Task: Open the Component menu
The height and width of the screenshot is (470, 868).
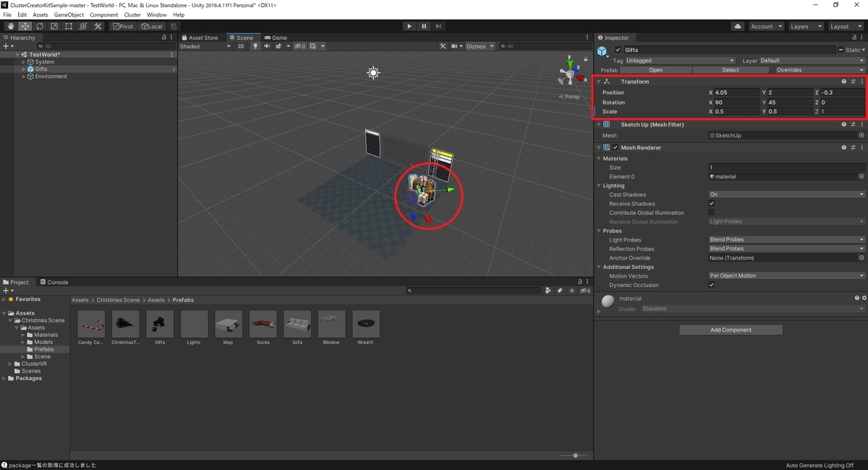Action: [x=104, y=14]
